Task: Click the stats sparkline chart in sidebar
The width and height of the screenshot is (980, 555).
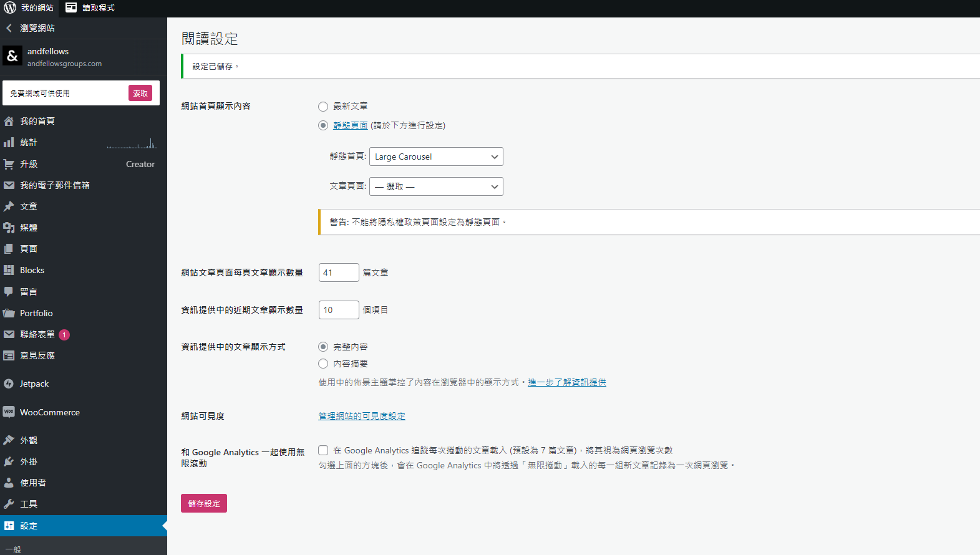Action: point(132,143)
